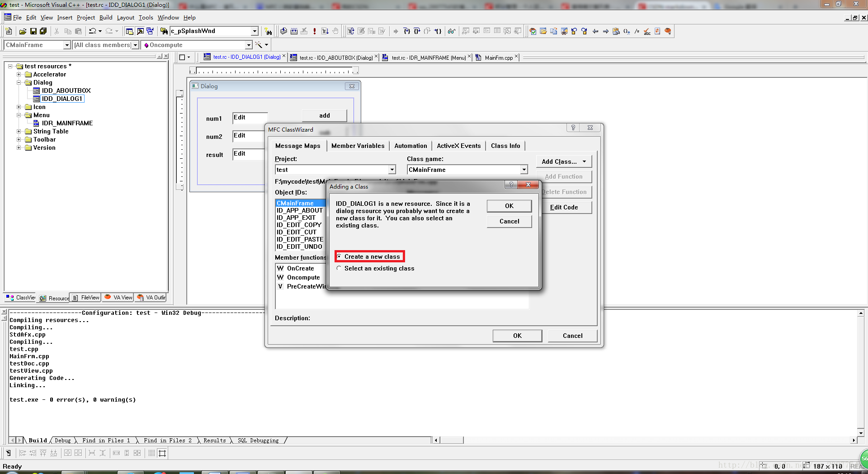
Task: Toggle the Output window icon
Action: click(x=140, y=31)
